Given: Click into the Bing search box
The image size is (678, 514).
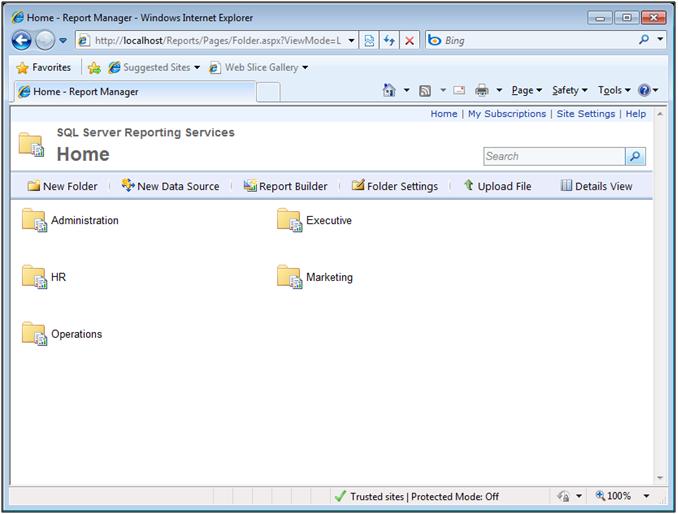Looking at the screenshot, I should (538, 41).
